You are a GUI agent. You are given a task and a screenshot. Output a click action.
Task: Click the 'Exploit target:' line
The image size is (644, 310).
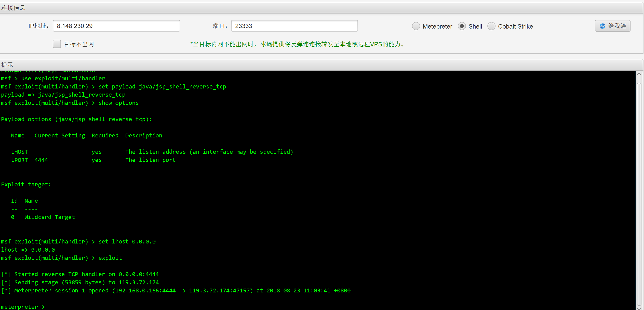26,184
